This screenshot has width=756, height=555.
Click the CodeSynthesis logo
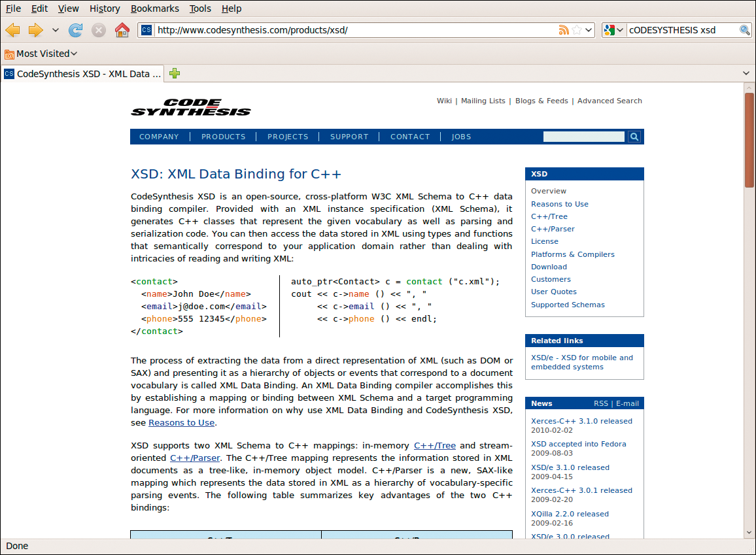click(x=191, y=107)
